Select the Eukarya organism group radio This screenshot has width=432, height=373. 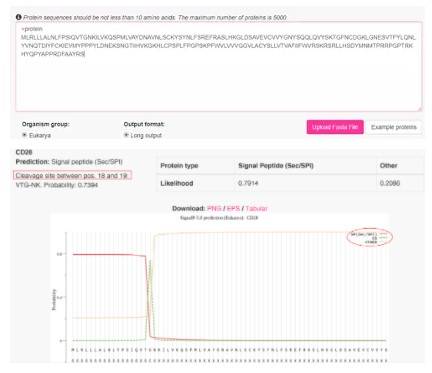tap(24, 135)
